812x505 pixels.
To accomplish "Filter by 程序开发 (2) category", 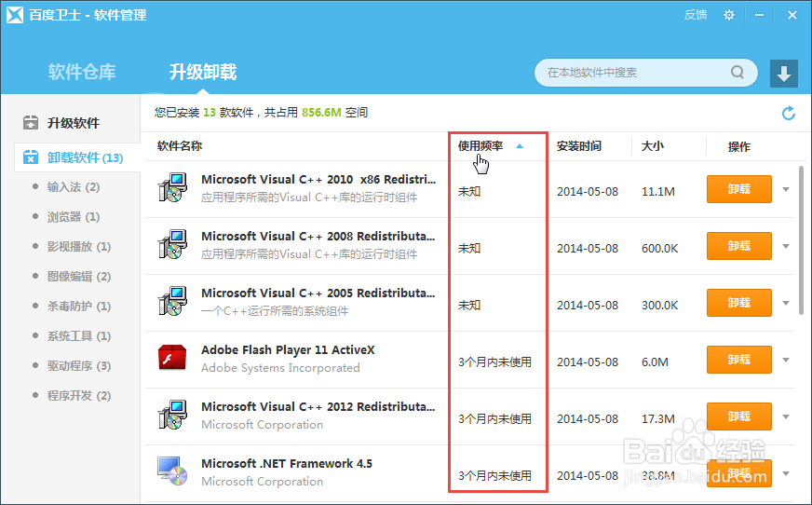I will tap(79, 396).
